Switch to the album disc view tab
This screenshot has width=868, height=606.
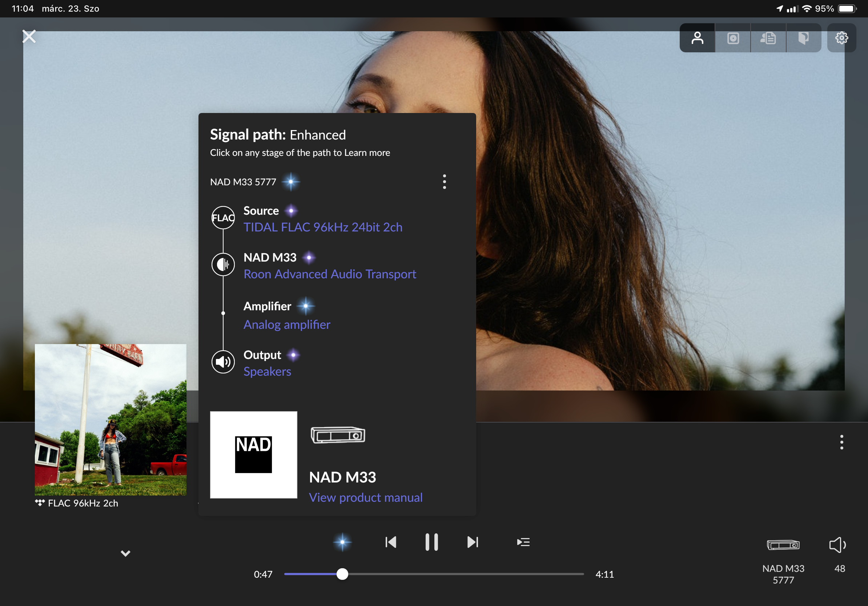(733, 38)
